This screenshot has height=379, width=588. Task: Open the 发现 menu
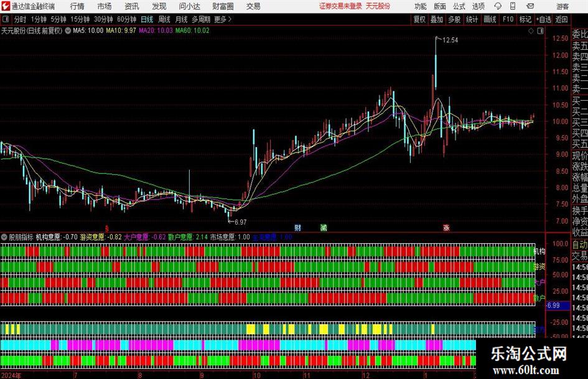coord(159,6)
